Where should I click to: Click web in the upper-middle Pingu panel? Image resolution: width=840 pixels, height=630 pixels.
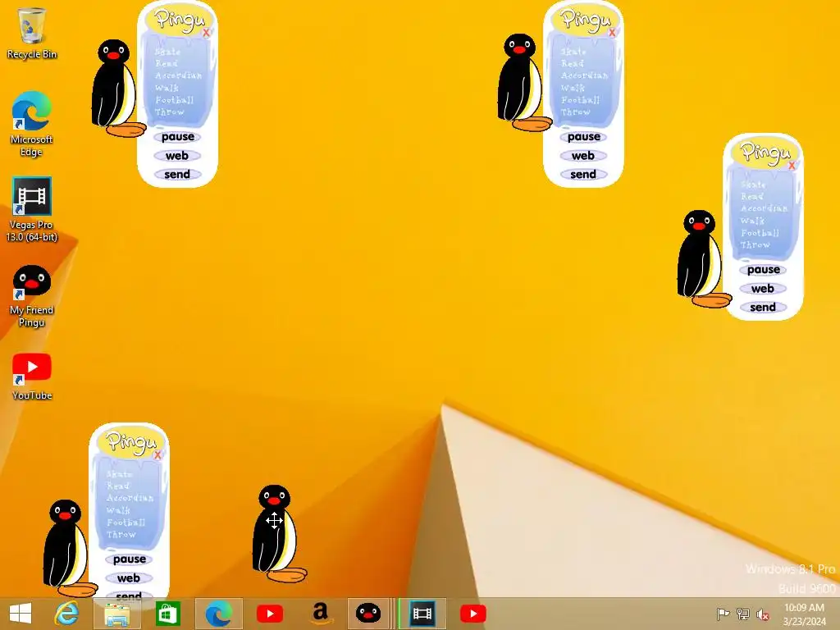pyautogui.click(x=583, y=156)
